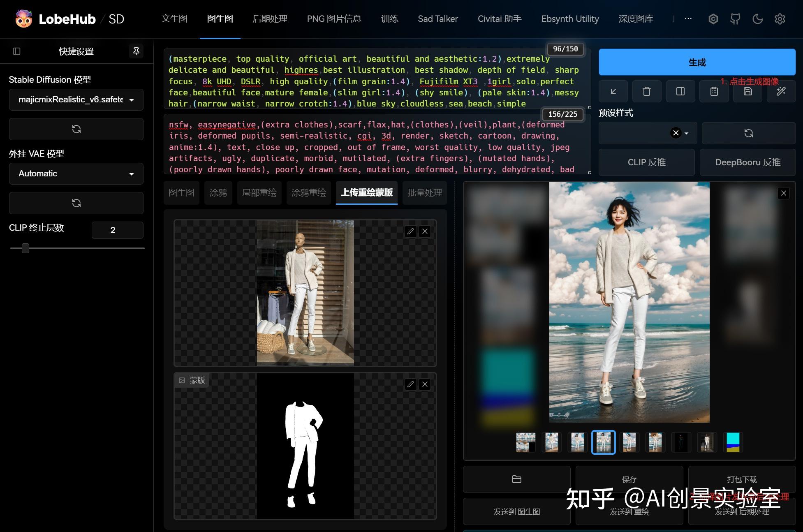Clear the prompt using the trash icon
The image size is (803, 532).
[x=646, y=91]
